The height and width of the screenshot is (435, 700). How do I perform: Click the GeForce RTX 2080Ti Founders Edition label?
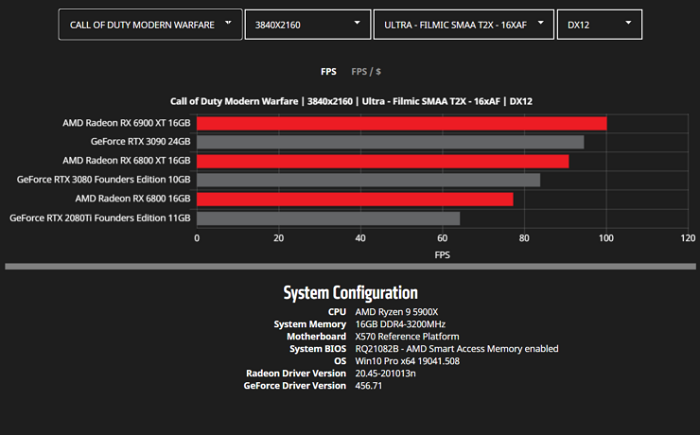tap(100, 218)
